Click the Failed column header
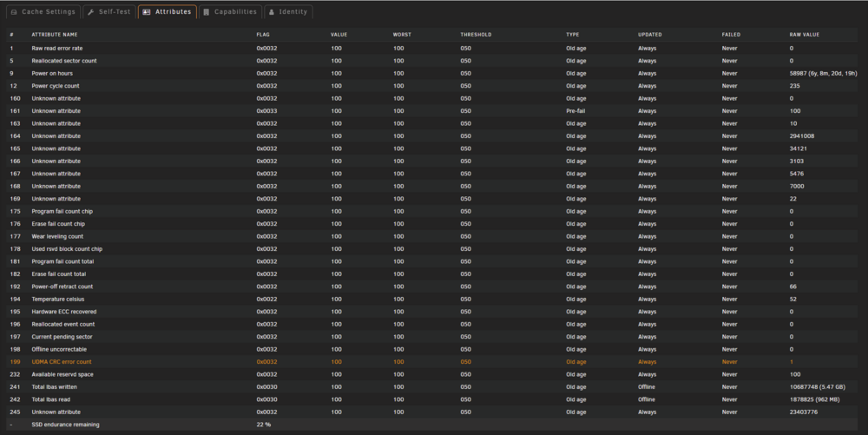Viewport: 868px width, 435px height. 731,35
